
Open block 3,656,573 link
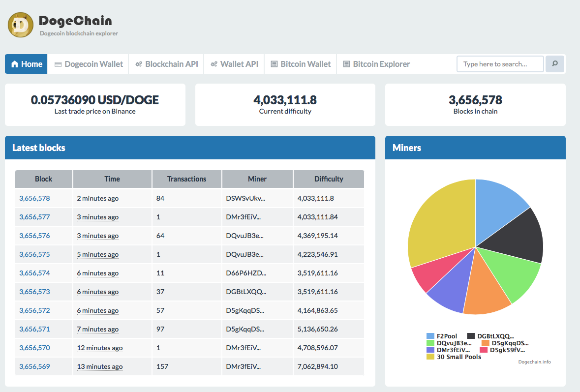[x=34, y=292]
